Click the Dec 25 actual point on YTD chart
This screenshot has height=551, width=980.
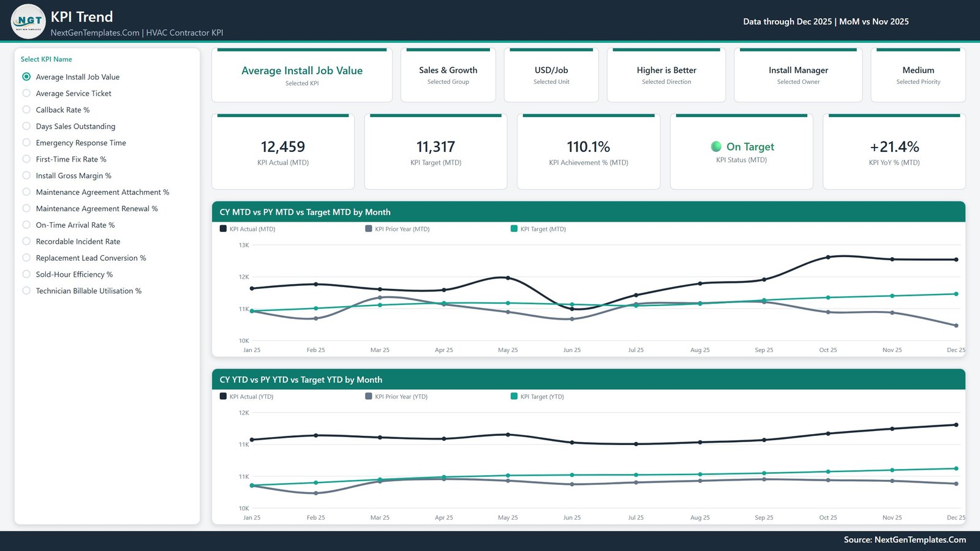956,425
